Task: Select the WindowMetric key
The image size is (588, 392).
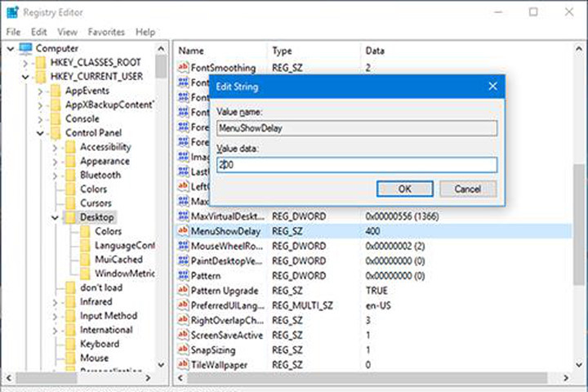Action: tap(125, 274)
